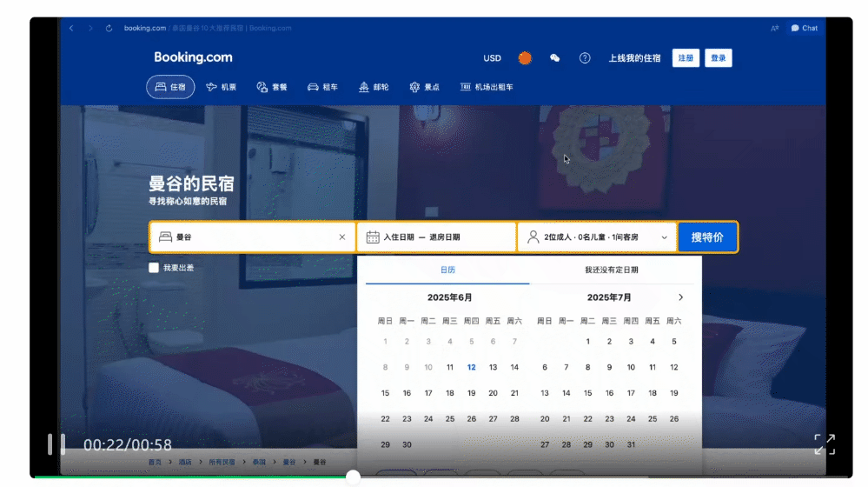Screen dimensions: 868x487
Task: Click the WeChat icon in the header
Action: (x=554, y=57)
